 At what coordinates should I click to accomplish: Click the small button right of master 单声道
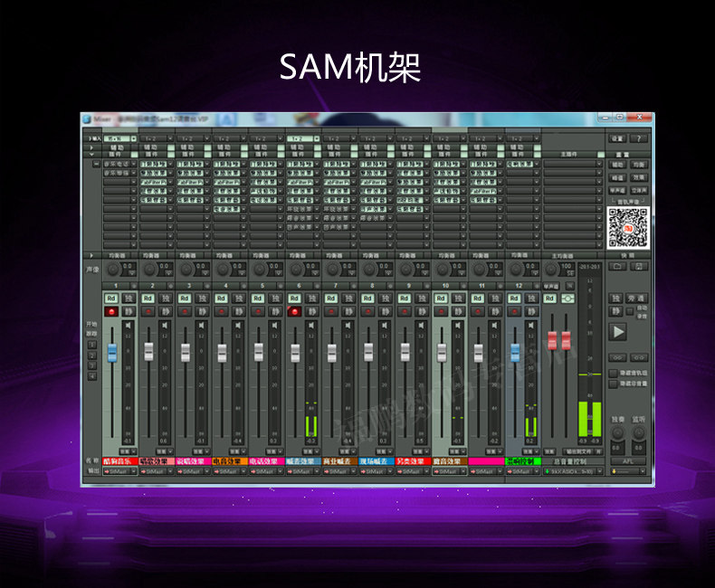coord(569,286)
